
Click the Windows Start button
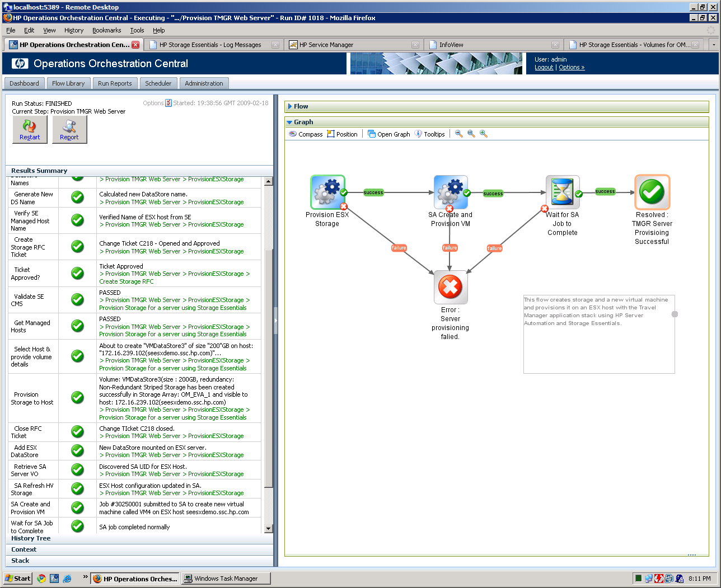[x=17, y=578]
